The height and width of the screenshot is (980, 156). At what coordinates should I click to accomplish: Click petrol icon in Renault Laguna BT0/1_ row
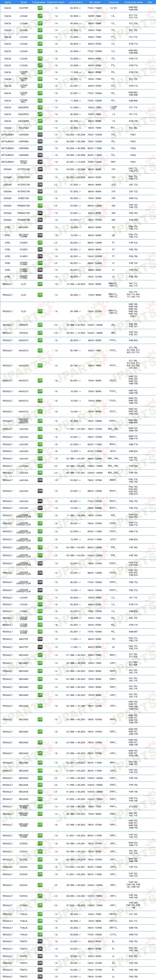(40, 451)
